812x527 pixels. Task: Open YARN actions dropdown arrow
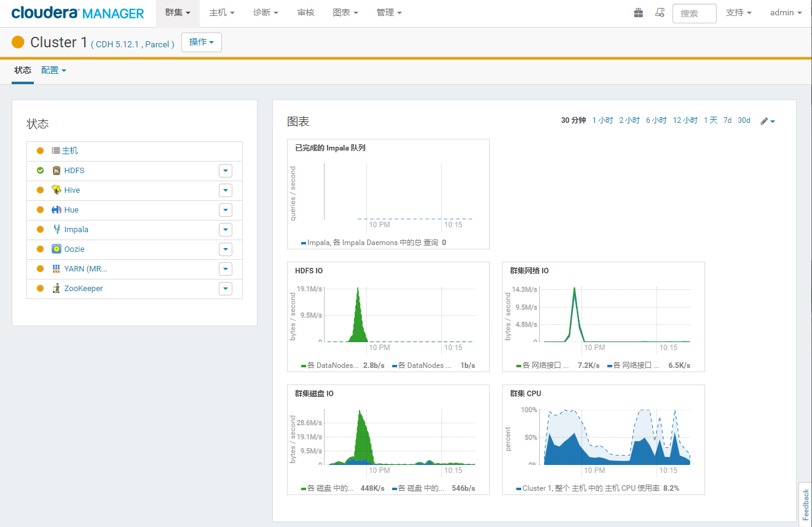coord(226,268)
